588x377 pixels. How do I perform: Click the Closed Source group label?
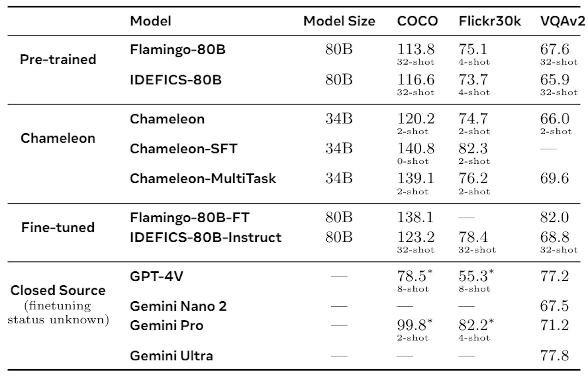point(58,290)
